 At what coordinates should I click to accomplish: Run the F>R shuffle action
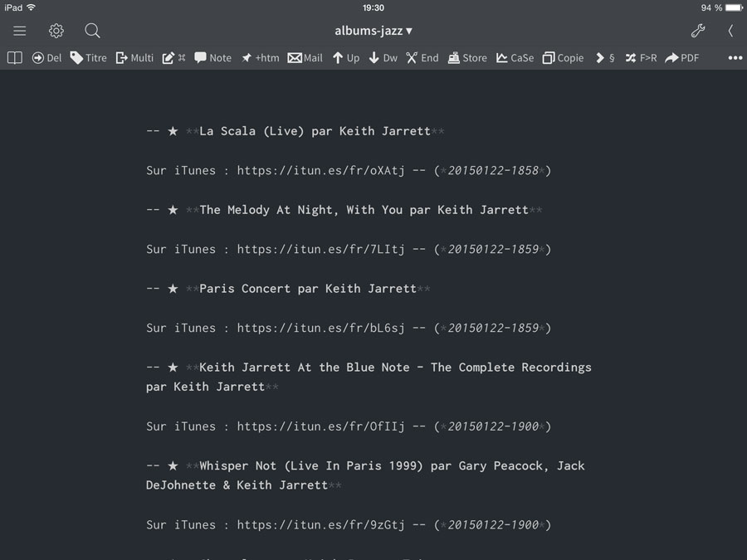(x=641, y=58)
